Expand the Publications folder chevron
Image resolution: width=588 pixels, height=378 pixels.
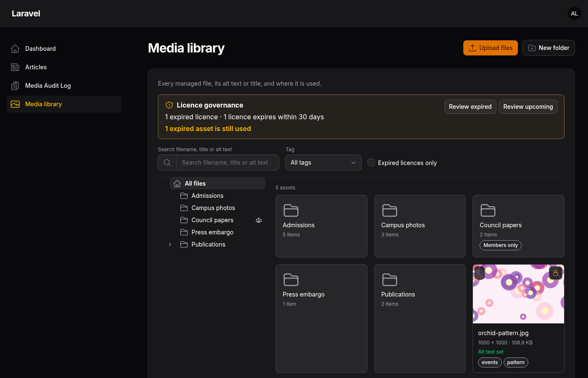point(170,244)
